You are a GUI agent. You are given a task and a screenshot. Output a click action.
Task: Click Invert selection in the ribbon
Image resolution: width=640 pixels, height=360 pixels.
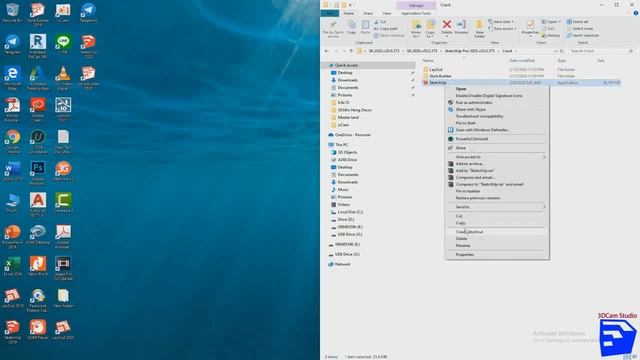click(x=582, y=36)
